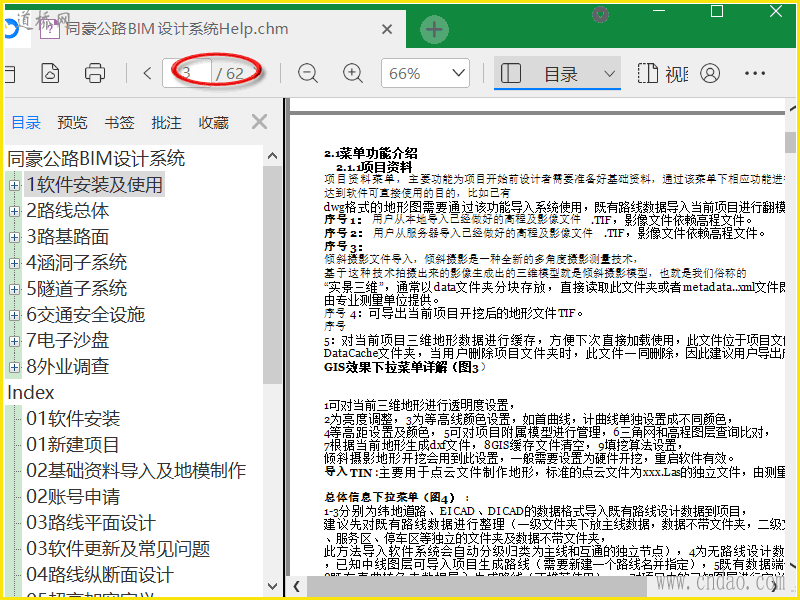The width and height of the screenshot is (800, 600).
Task: Switch to the 收藏 sidebar tab
Action: pos(213,122)
